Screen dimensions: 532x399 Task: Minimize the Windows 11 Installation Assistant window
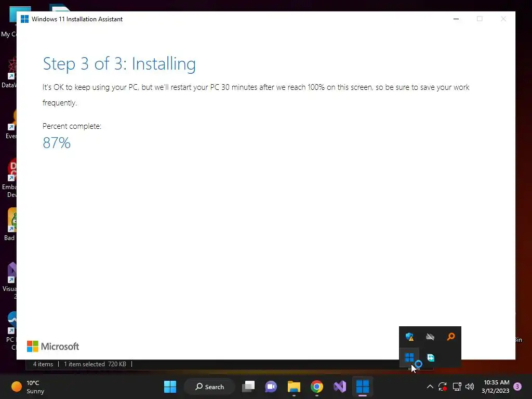coord(456,19)
